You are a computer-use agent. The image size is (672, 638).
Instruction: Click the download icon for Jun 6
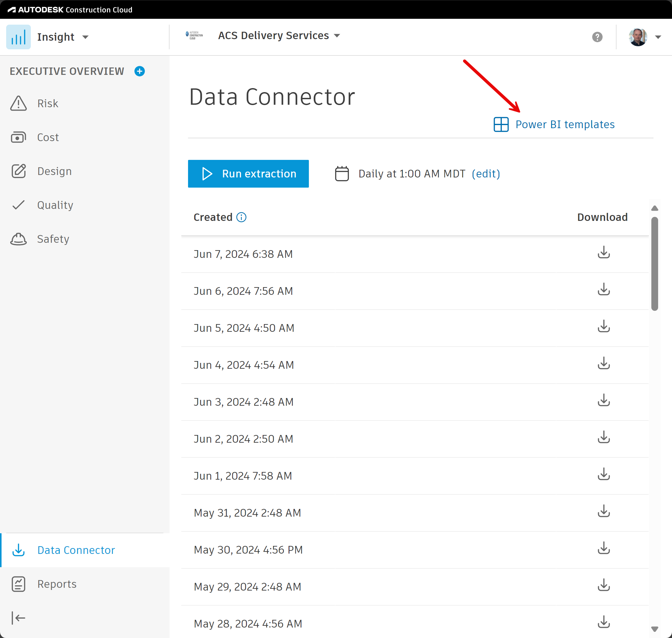pos(604,290)
